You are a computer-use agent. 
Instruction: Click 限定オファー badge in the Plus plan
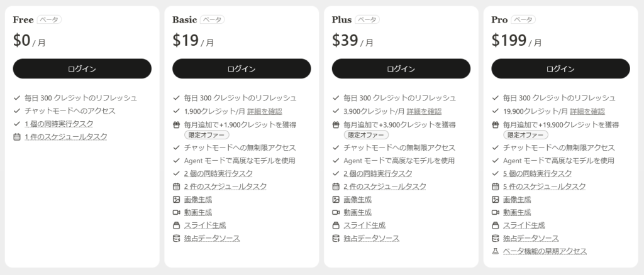[366, 135]
